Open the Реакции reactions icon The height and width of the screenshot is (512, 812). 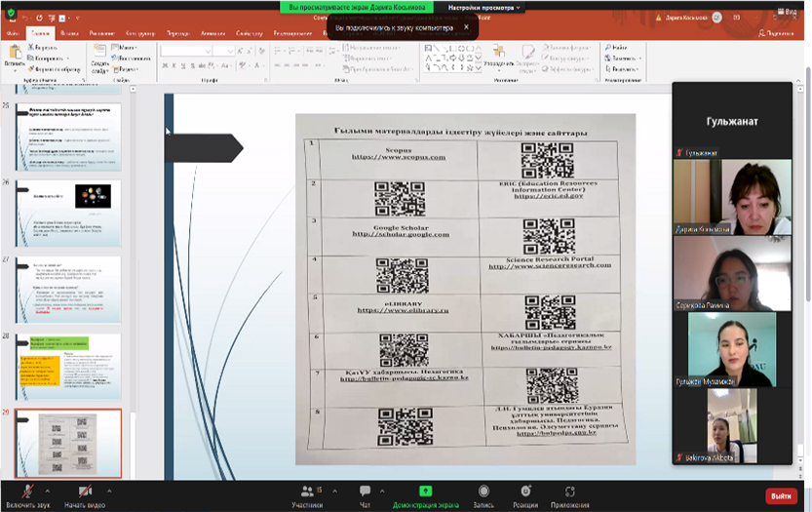point(526,491)
